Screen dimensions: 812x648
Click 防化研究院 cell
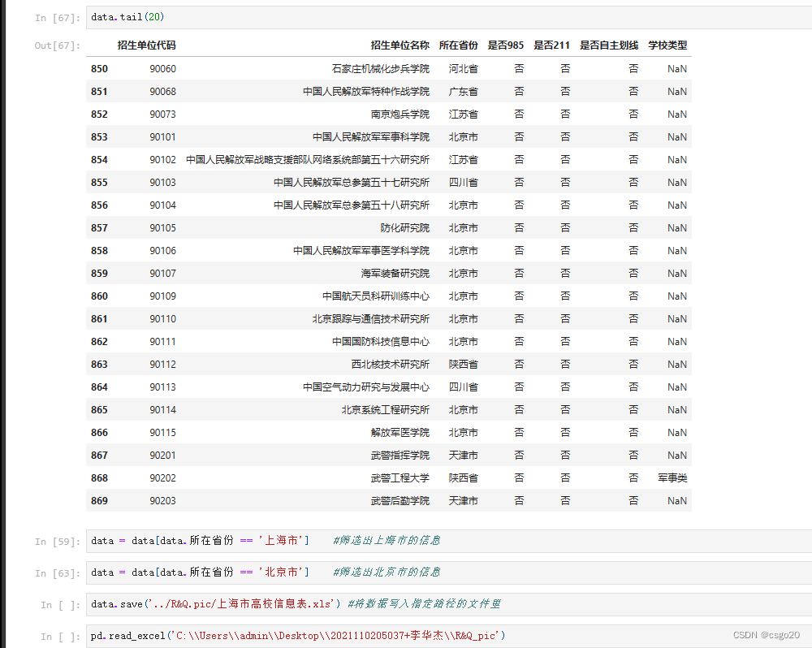click(405, 228)
